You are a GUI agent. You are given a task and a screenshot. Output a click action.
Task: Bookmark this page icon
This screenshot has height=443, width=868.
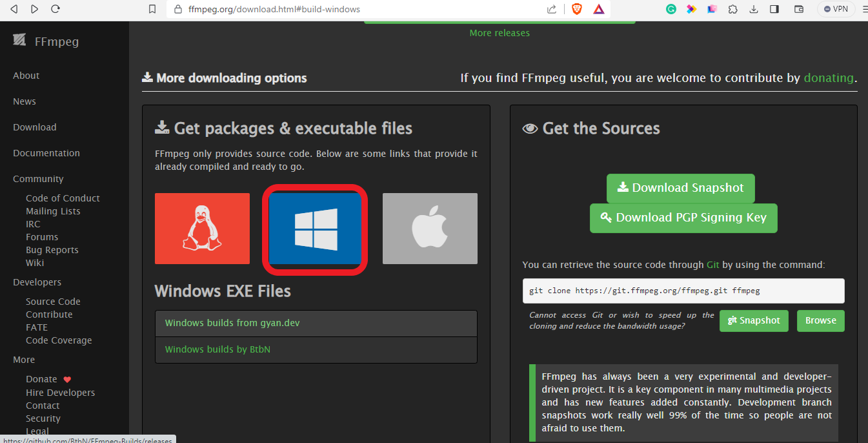[152, 9]
